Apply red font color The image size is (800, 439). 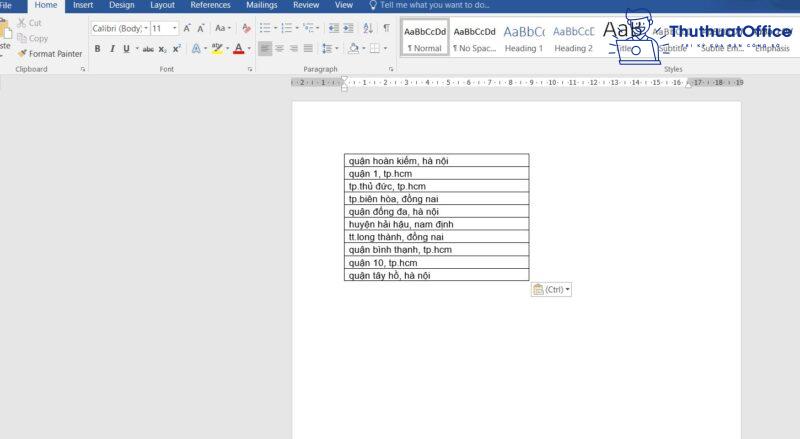coord(238,49)
